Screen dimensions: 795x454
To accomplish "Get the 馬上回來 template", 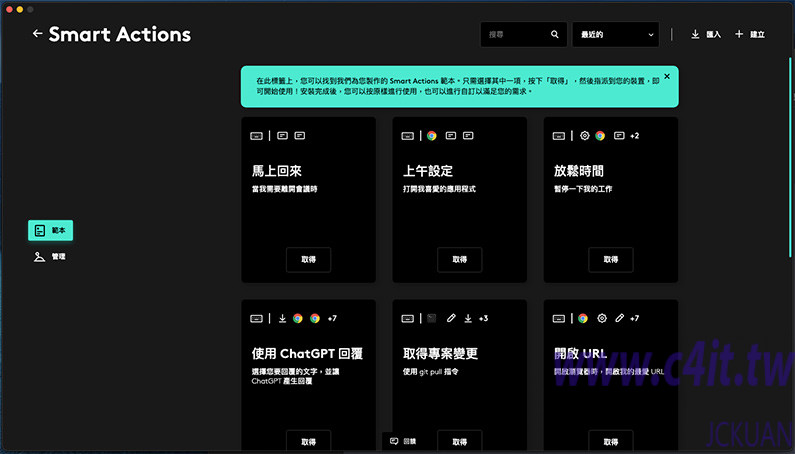I will [x=308, y=259].
